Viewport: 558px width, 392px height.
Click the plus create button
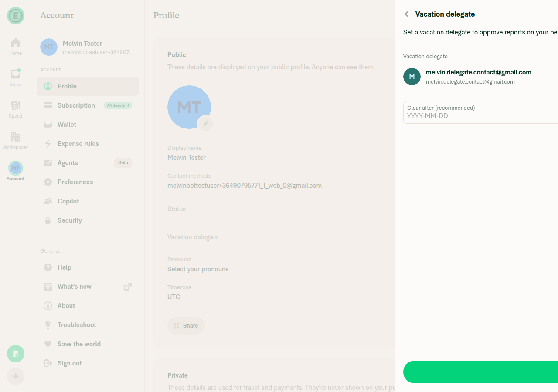(16, 376)
